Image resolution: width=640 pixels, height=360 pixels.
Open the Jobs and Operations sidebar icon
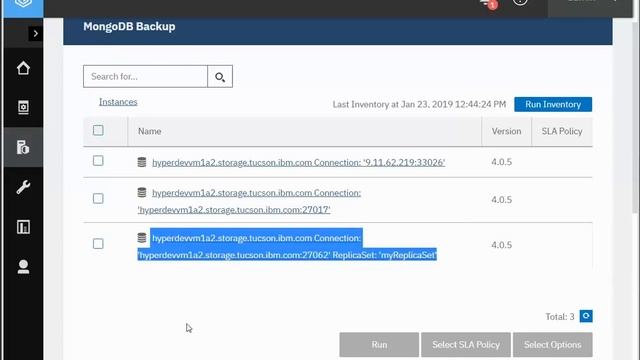click(23, 107)
